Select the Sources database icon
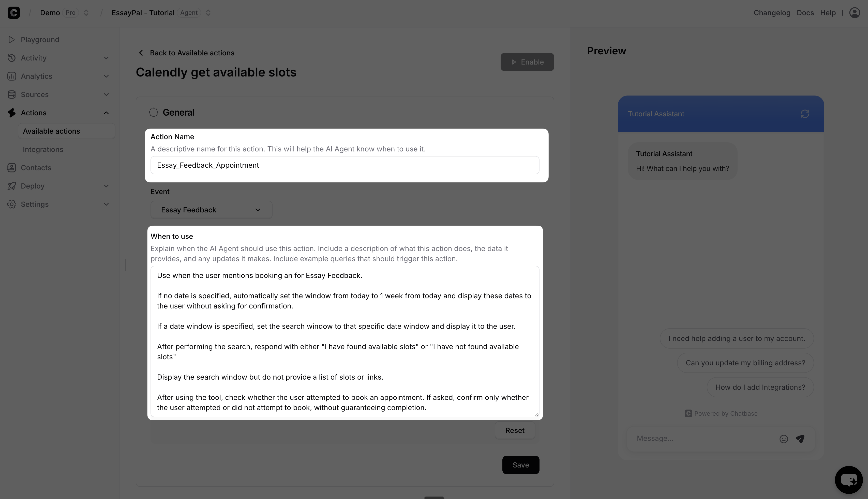868x499 pixels. click(11, 94)
